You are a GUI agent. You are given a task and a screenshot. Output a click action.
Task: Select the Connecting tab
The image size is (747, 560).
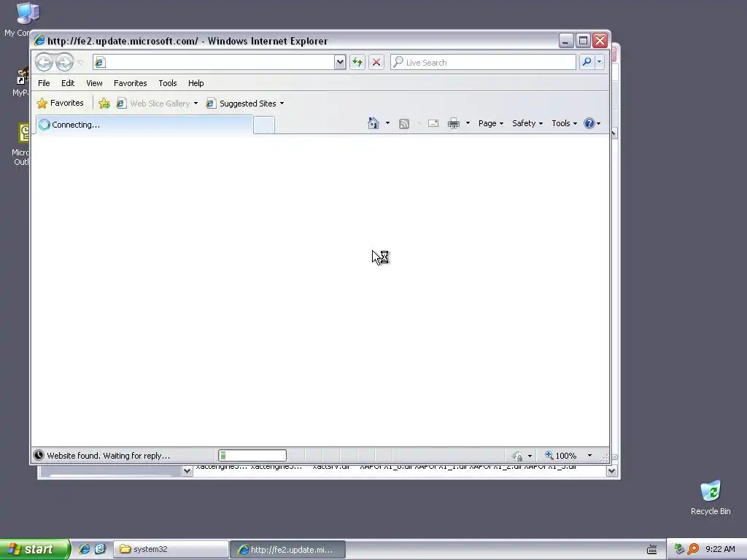point(144,125)
